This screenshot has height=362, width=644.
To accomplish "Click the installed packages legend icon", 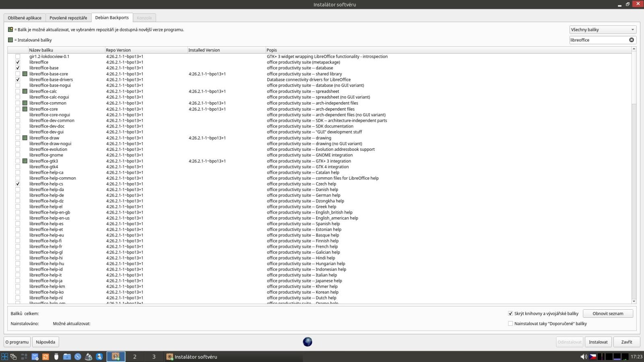I will 10,40.
